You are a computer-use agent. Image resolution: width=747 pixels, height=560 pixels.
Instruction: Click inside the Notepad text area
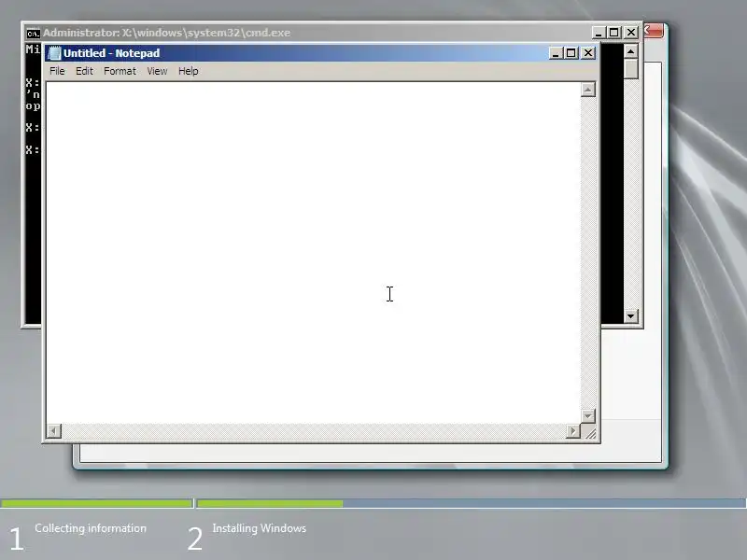point(314,252)
